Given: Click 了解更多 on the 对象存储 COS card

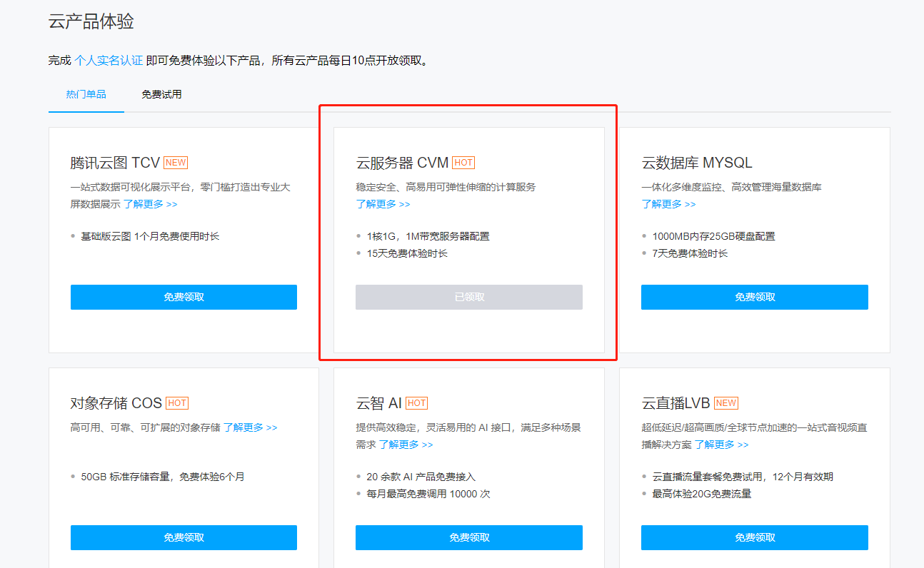Looking at the screenshot, I should (252, 426).
